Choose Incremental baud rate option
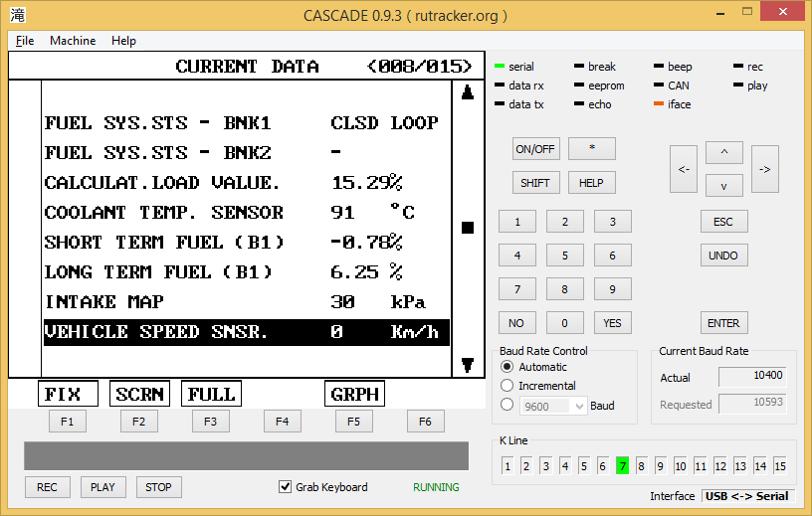 (x=507, y=386)
